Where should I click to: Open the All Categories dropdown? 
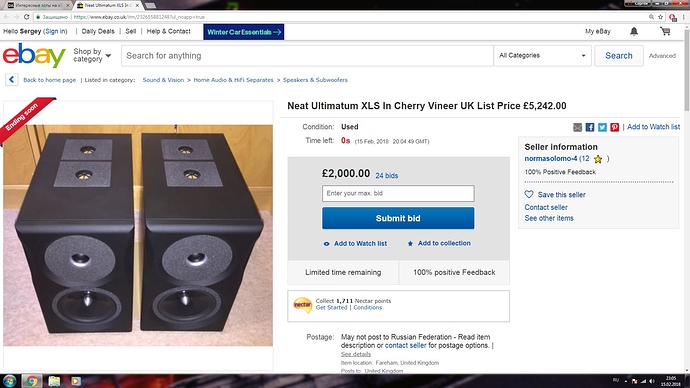(x=542, y=55)
